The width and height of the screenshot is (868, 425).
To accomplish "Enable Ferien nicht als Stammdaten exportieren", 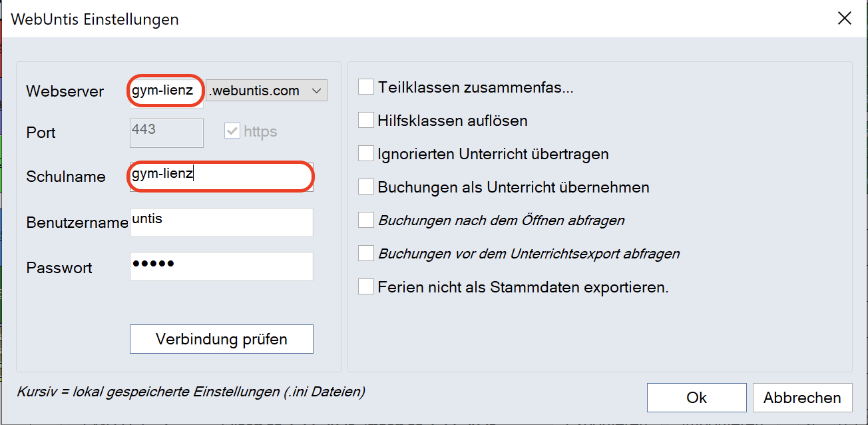I will point(366,287).
